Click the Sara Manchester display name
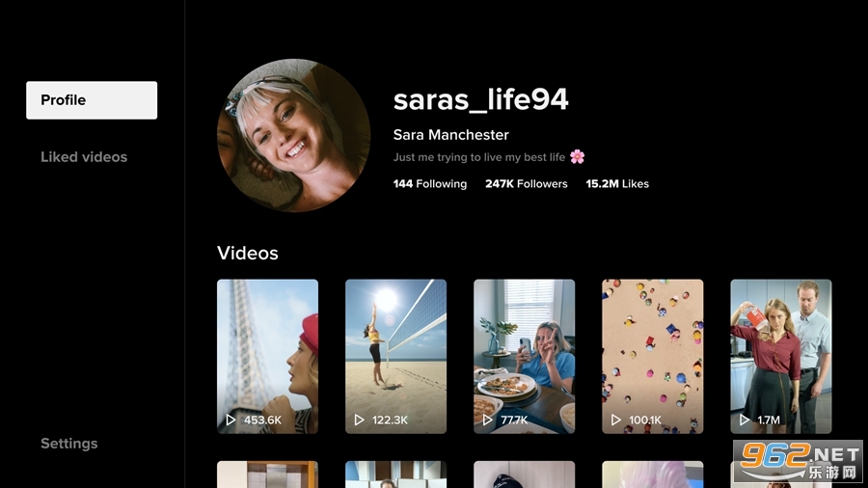This screenshot has width=868, height=488. point(450,134)
